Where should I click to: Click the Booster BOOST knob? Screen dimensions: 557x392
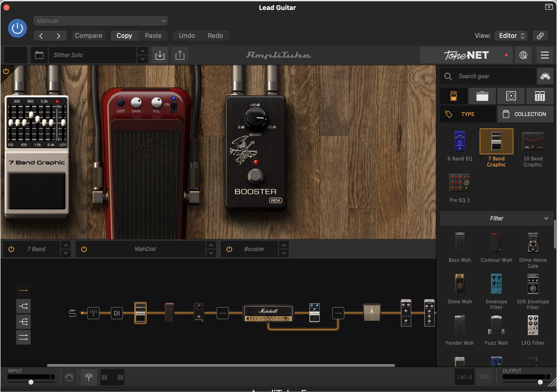click(256, 118)
